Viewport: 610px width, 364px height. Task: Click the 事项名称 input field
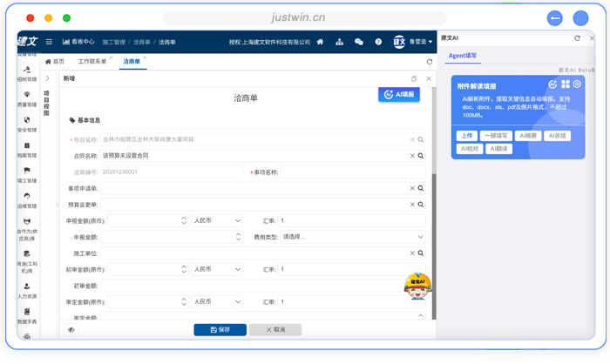click(352, 172)
